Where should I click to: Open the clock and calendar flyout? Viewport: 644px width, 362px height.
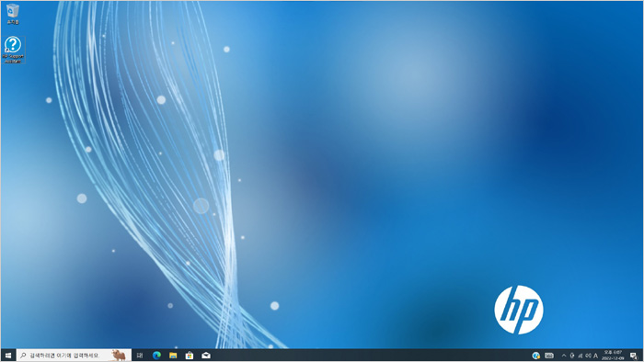[x=613, y=356]
